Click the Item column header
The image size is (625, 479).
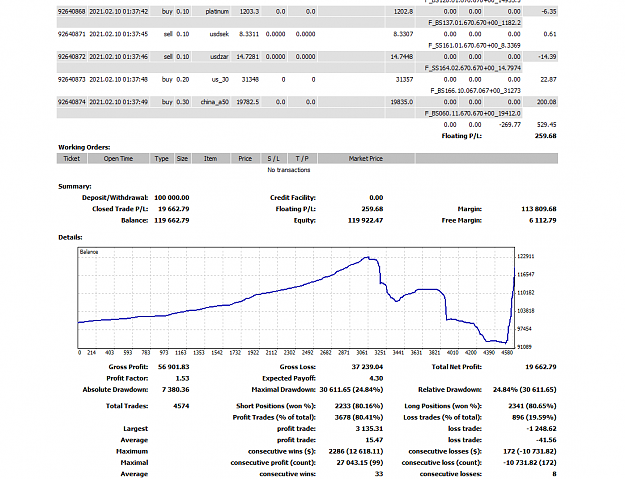click(210, 159)
